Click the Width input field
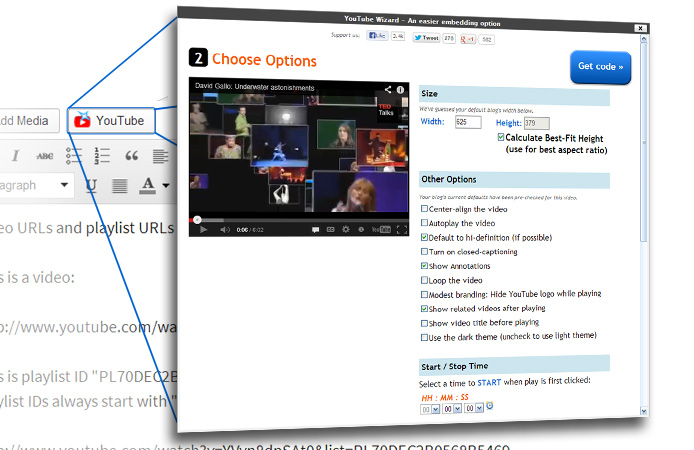Screen dimensions: 694x450 [467, 122]
